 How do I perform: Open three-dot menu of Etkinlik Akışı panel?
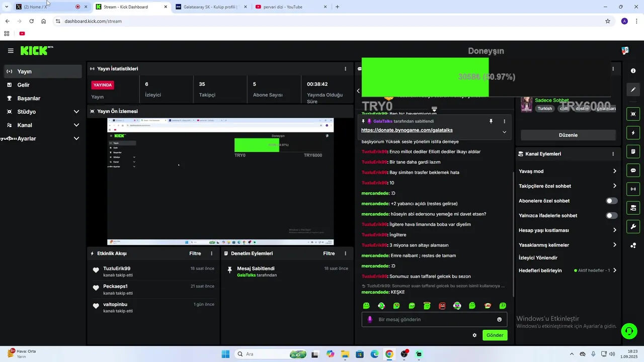coord(211,254)
